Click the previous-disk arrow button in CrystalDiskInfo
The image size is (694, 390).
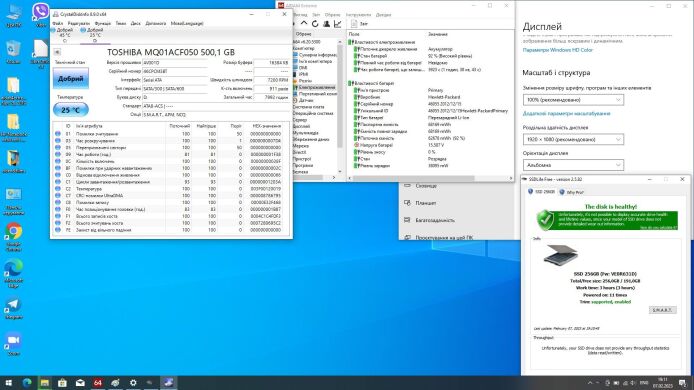[57, 52]
